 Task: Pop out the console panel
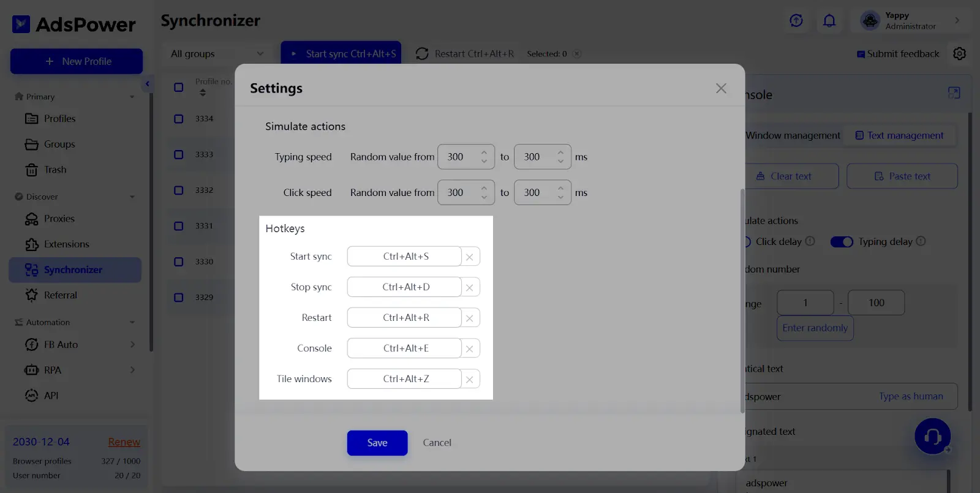pyautogui.click(x=954, y=93)
